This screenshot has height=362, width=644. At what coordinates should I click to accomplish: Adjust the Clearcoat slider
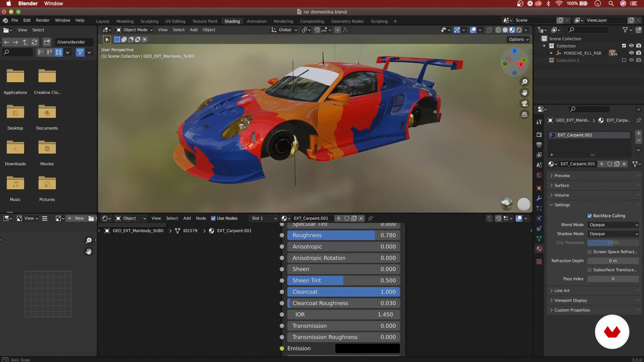(343, 292)
